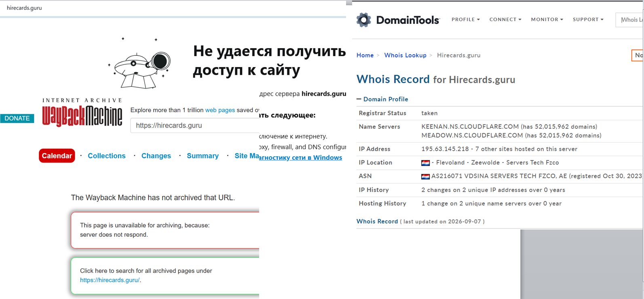This screenshot has height=299, width=644.
Task: Switch to the Collections tab
Action: point(107,156)
